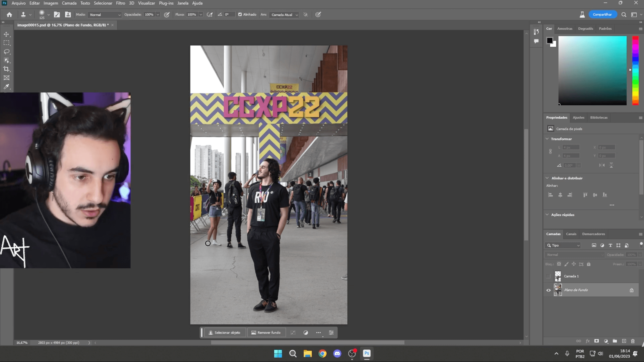Click the Compartilhar button

click(602, 14)
